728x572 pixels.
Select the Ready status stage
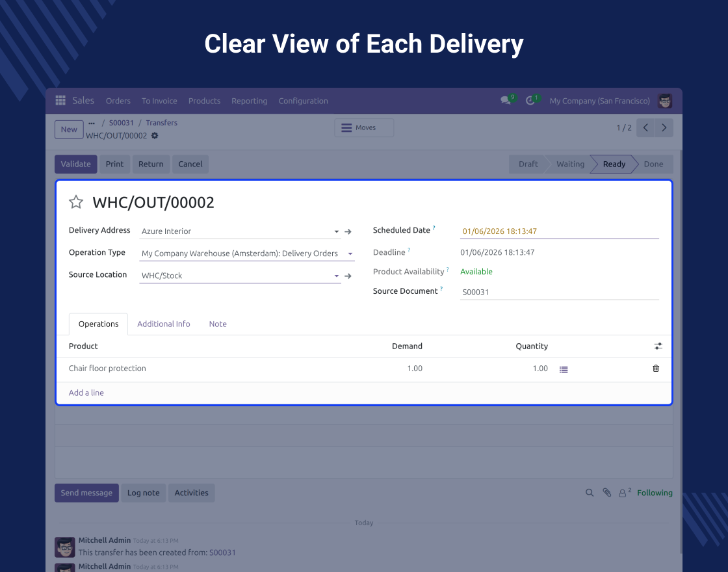[x=614, y=164]
